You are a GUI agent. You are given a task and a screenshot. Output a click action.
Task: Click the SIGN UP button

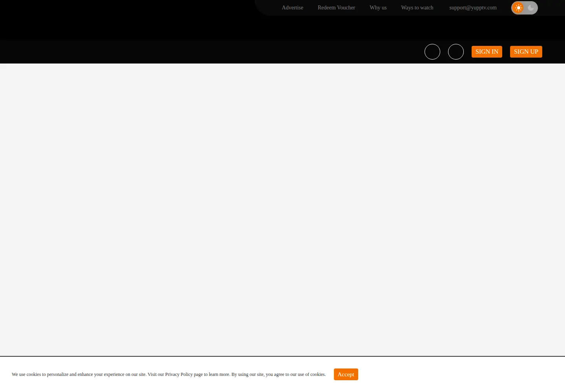coord(526,52)
